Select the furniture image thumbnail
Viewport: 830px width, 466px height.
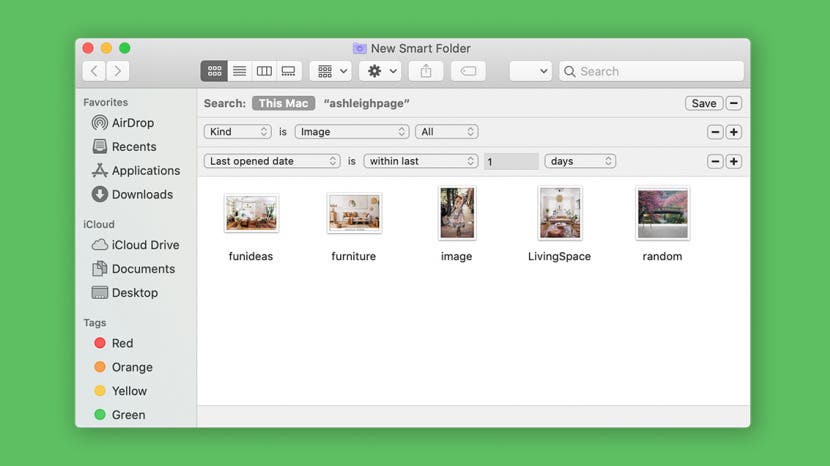(354, 213)
